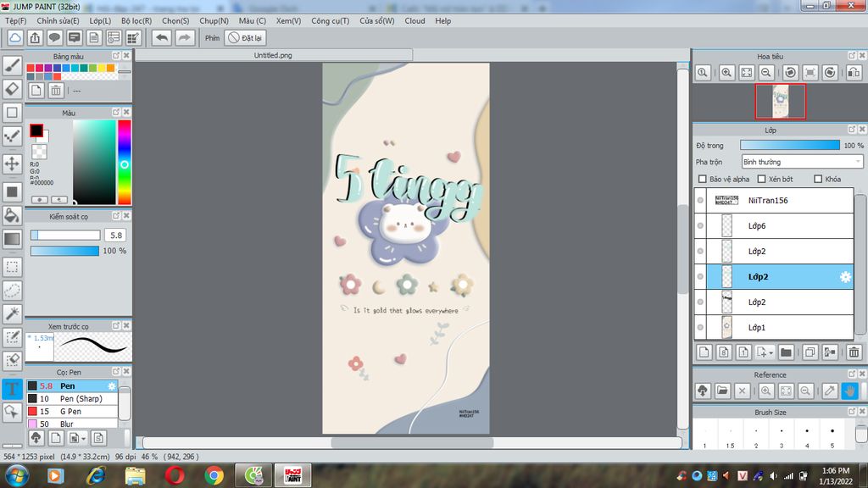Select the G Pen brush
The image size is (868, 488).
pyautogui.click(x=72, y=411)
